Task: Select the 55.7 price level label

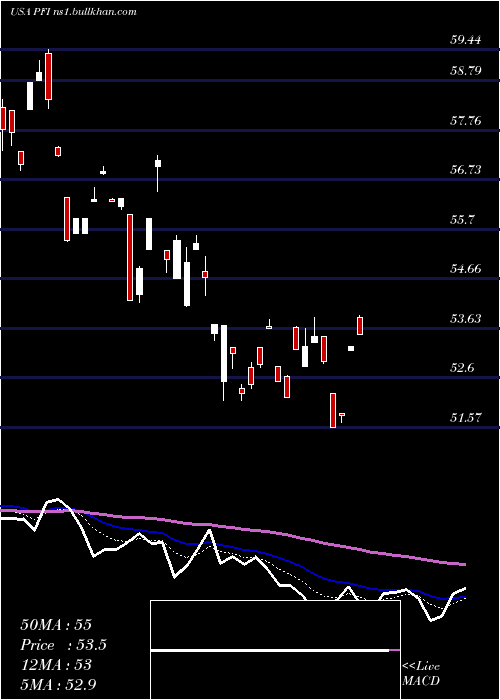Action: 462,220
